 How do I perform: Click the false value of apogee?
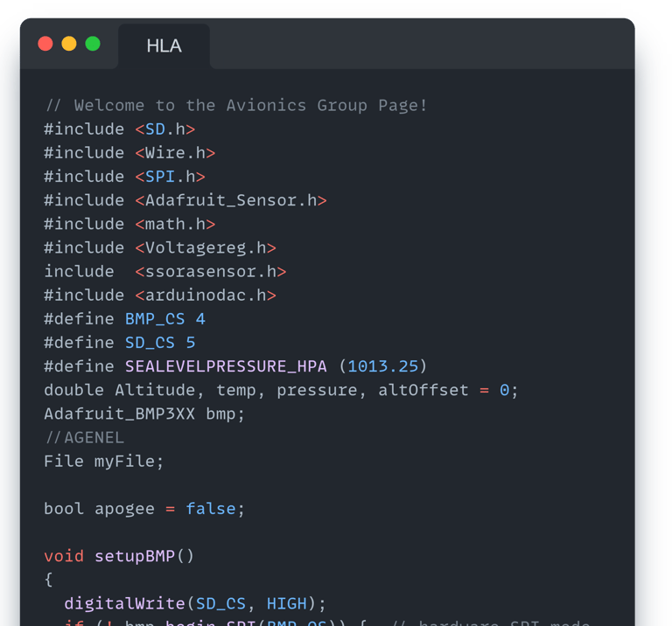click(x=211, y=509)
